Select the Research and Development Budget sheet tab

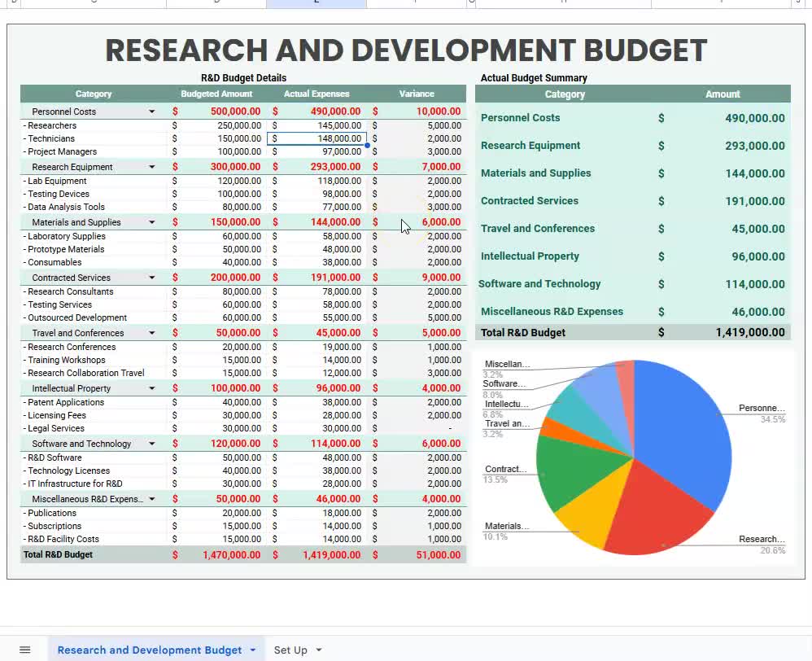151,650
